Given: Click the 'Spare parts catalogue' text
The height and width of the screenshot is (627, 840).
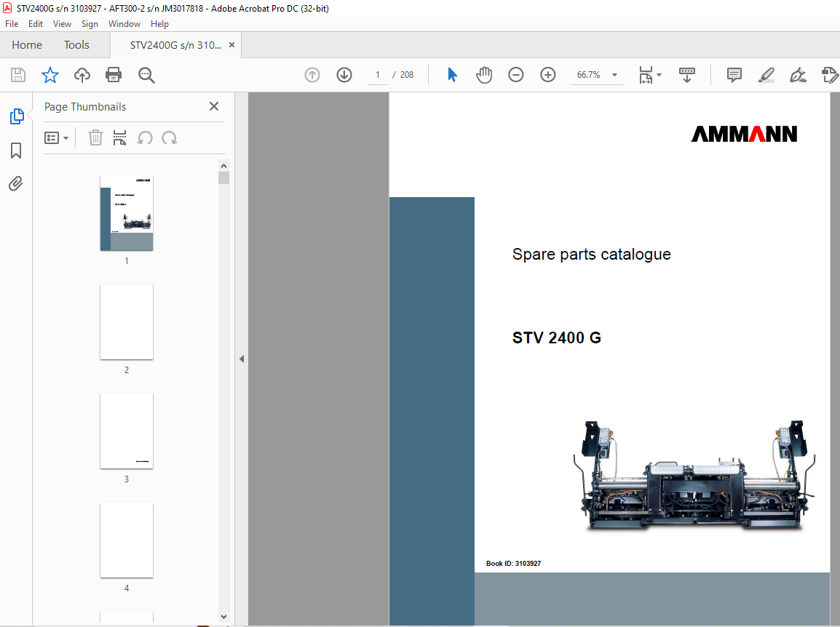Looking at the screenshot, I should point(592,254).
